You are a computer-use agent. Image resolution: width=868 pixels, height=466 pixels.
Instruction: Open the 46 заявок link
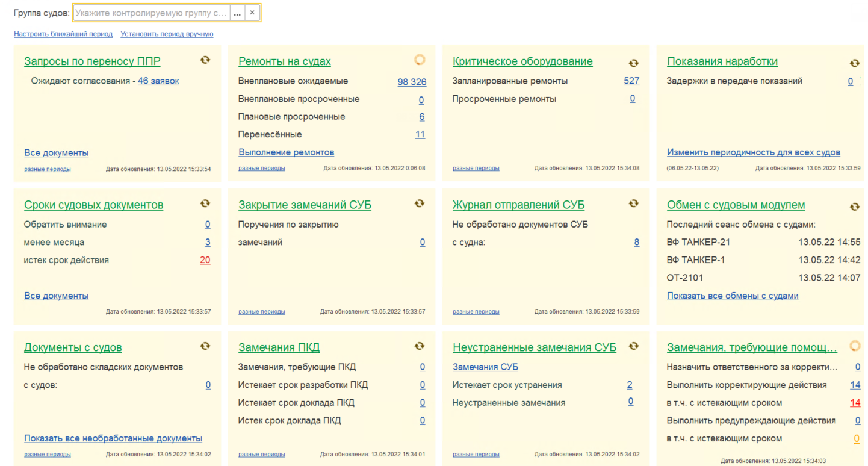pyautogui.click(x=158, y=81)
